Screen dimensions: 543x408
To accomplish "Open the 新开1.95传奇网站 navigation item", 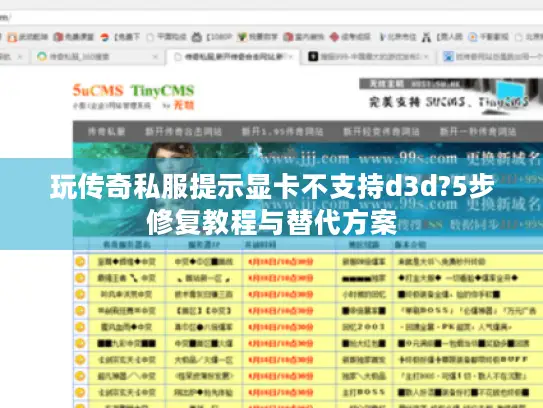I will [282, 132].
